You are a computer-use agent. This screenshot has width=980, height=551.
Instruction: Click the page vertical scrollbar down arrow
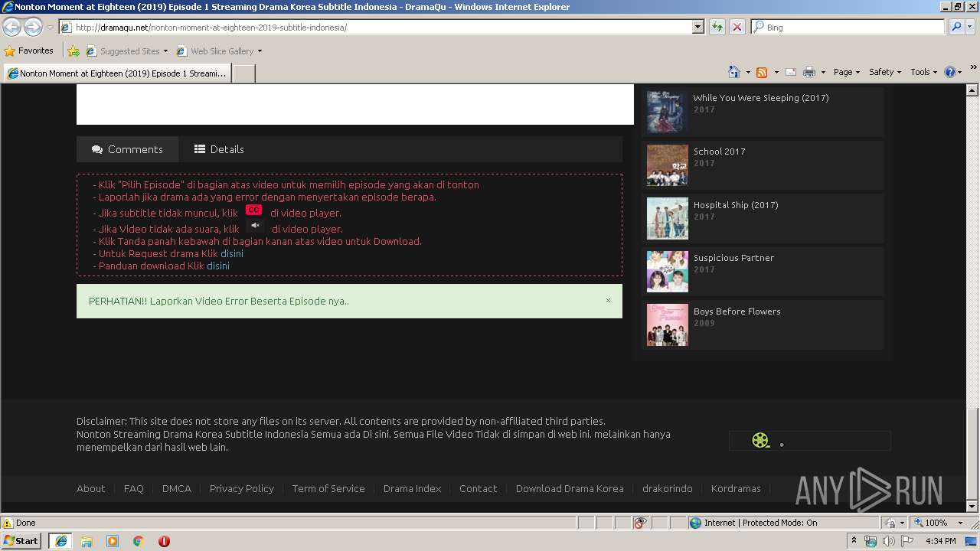pos(972,507)
